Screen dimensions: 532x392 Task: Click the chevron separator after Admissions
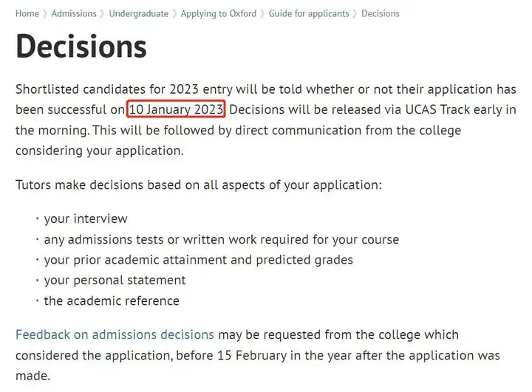[103, 14]
